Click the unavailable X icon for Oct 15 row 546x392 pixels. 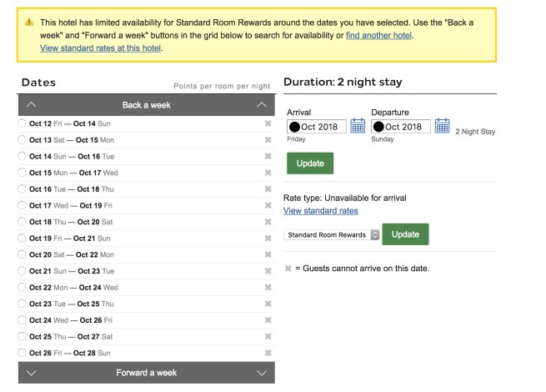[x=268, y=173]
